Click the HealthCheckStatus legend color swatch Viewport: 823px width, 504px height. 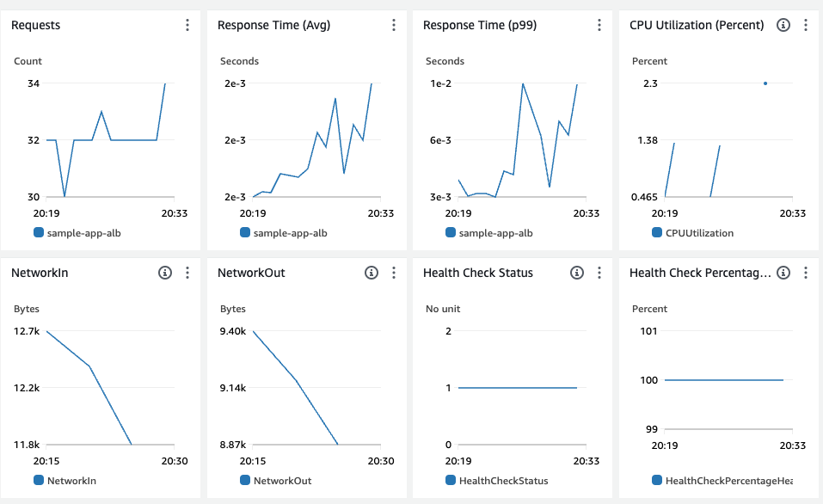451,480
